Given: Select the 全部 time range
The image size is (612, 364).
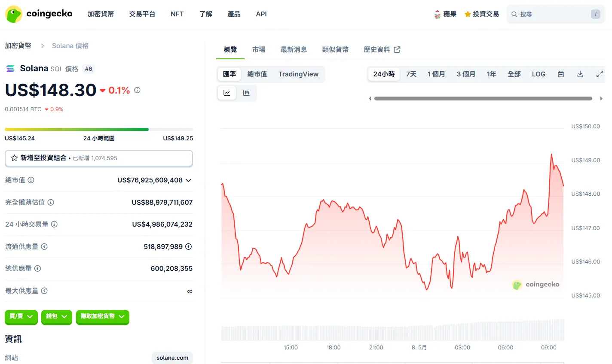Looking at the screenshot, I should tap(514, 74).
